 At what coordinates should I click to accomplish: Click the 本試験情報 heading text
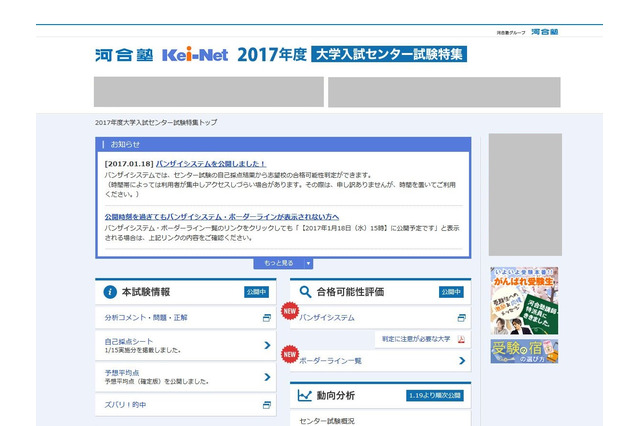coord(146,292)
